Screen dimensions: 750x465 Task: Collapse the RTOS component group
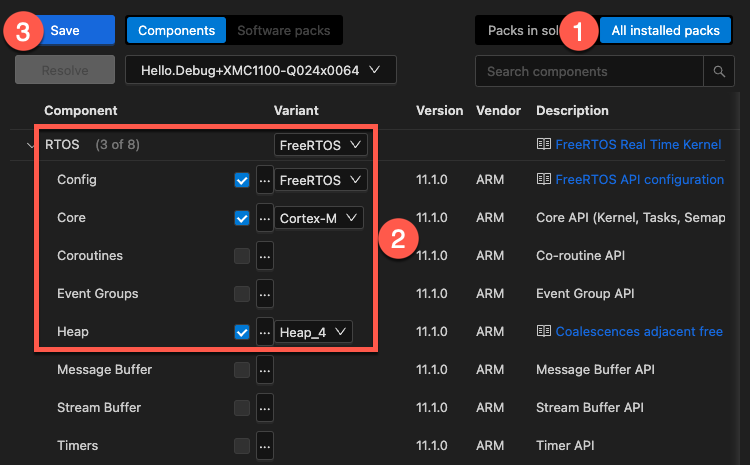point(30,145)
